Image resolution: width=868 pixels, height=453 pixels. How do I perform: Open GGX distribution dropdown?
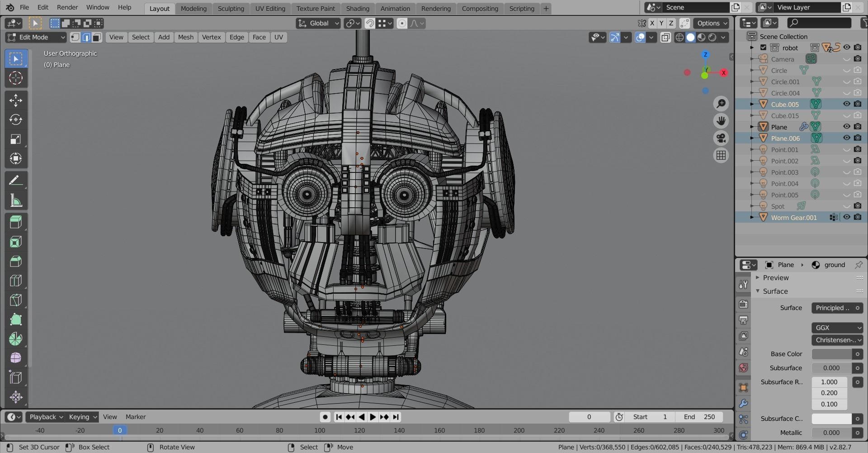coord(837,328)
